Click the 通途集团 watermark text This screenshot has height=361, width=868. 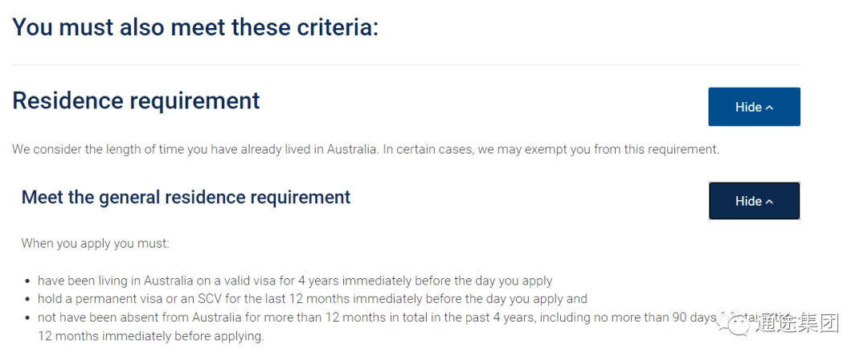tap(798, 323)
